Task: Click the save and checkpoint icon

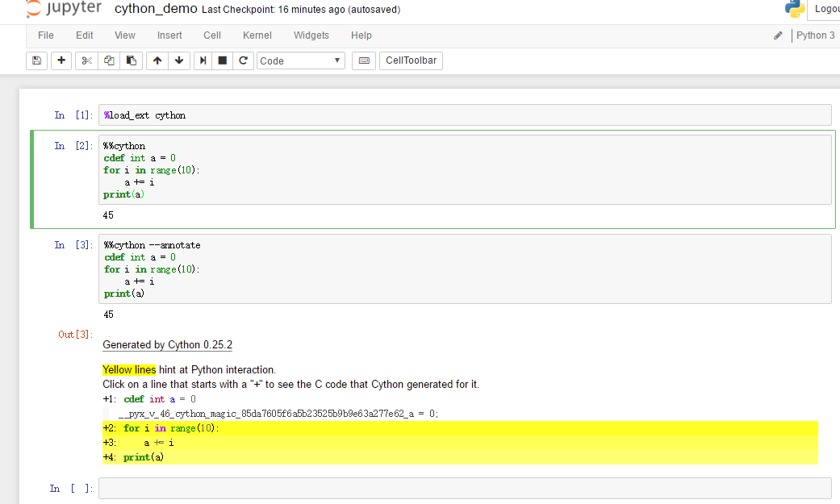Action: 36,60
